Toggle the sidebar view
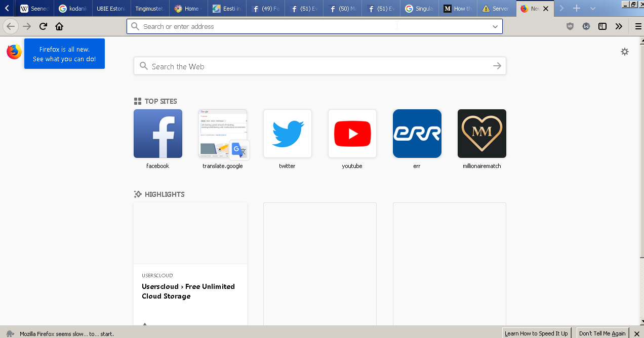Screen dimensions: 644x338 (602, 26)
